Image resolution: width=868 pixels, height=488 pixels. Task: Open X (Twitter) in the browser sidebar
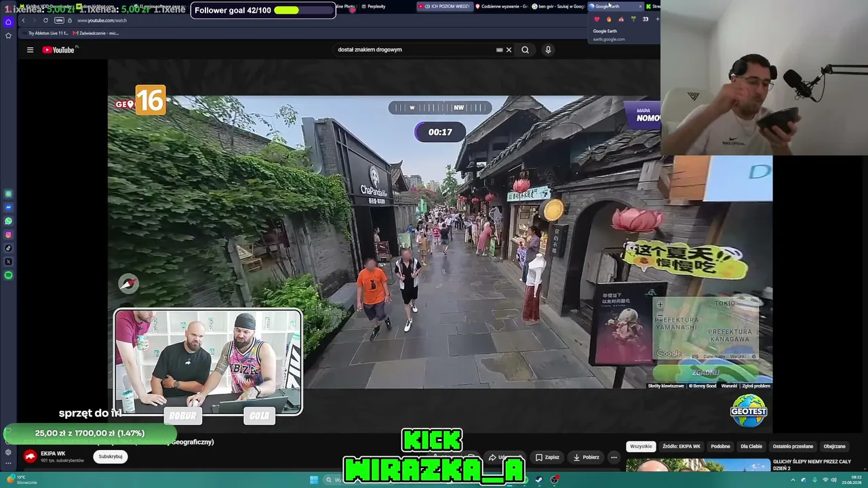tap(8, 262)
